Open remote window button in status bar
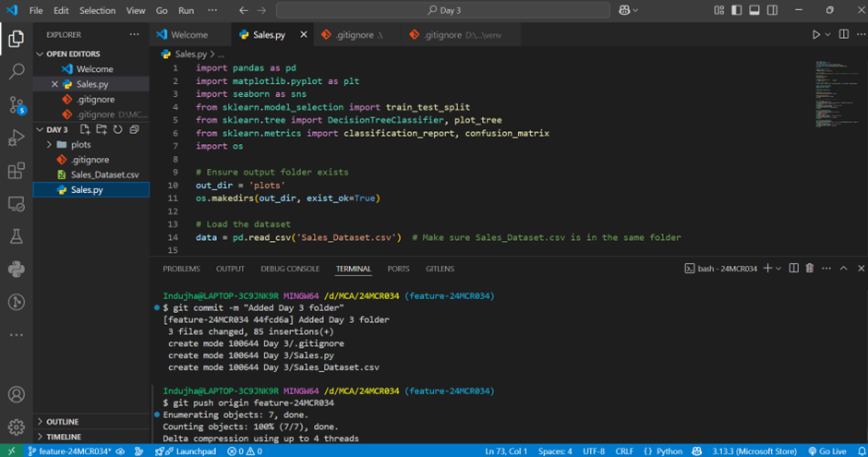 click(11, 451)
